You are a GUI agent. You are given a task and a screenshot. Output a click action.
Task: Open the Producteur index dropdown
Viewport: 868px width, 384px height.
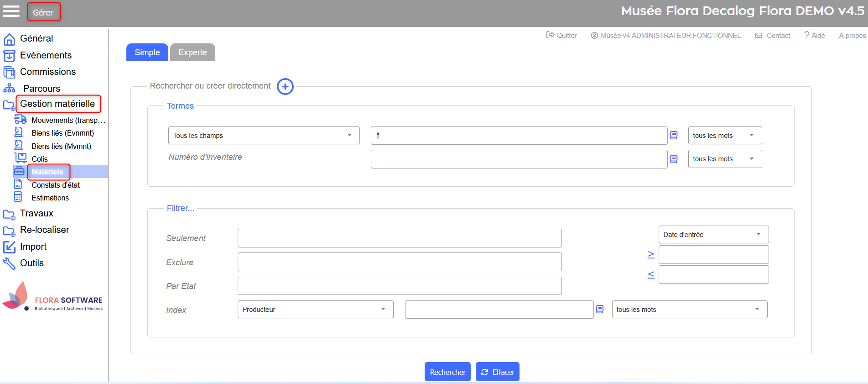pyautogui.click(x=315, y=310)
